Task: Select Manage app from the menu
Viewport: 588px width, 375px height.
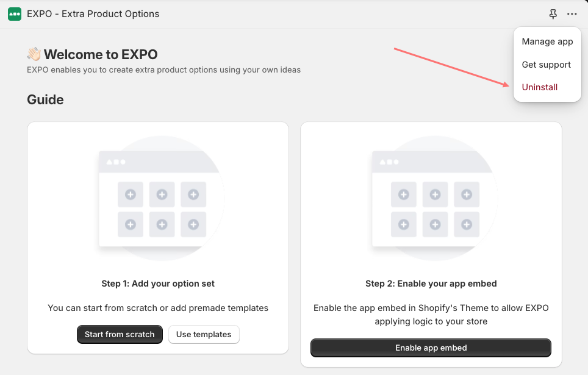Action: [x=547, y=41]
